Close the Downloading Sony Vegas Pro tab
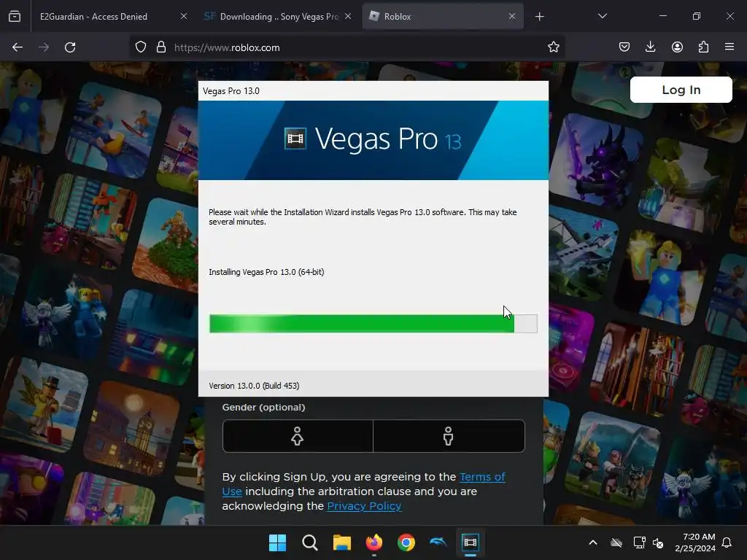The width and height of the screenshot is (747, 560). 348,16
